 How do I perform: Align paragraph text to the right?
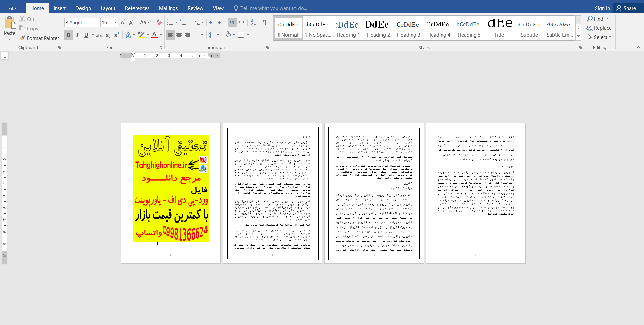click(188, 35)
